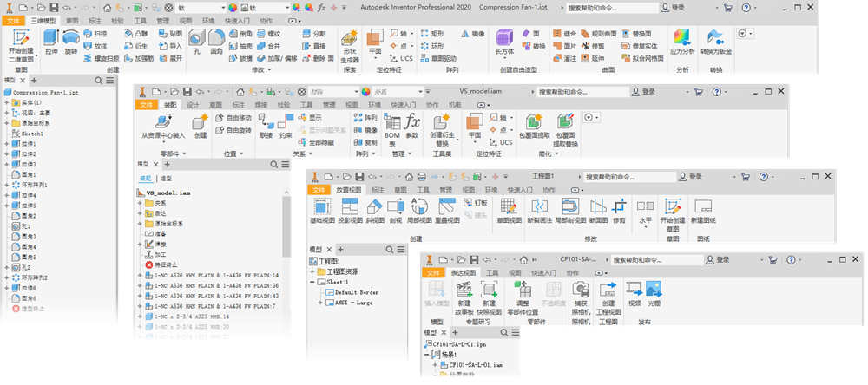Click 投影视图 projected view in drawing window
868x385 pixels.
tap(350, 211)
